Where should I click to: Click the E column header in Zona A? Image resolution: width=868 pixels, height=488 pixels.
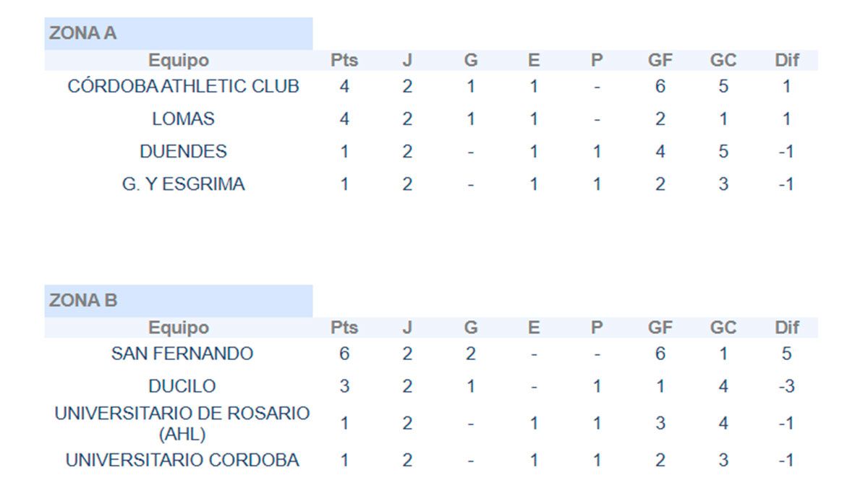[x=534, y=61]
